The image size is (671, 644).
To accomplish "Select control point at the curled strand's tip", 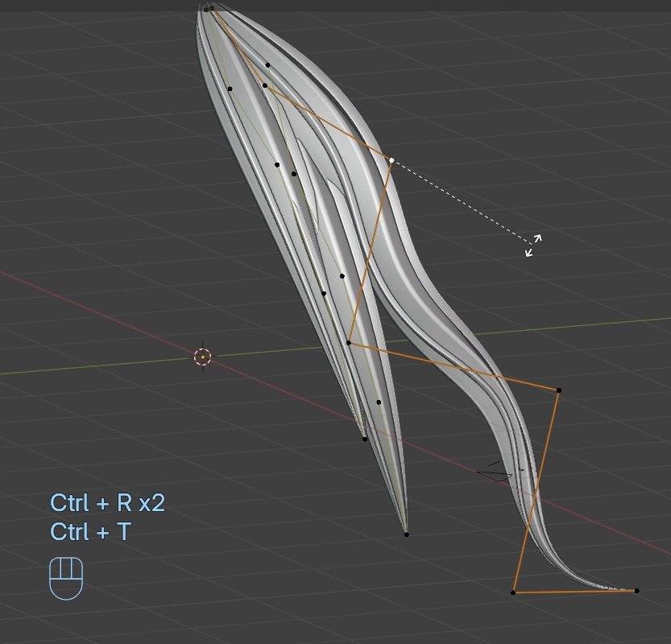I will [636, 591].
